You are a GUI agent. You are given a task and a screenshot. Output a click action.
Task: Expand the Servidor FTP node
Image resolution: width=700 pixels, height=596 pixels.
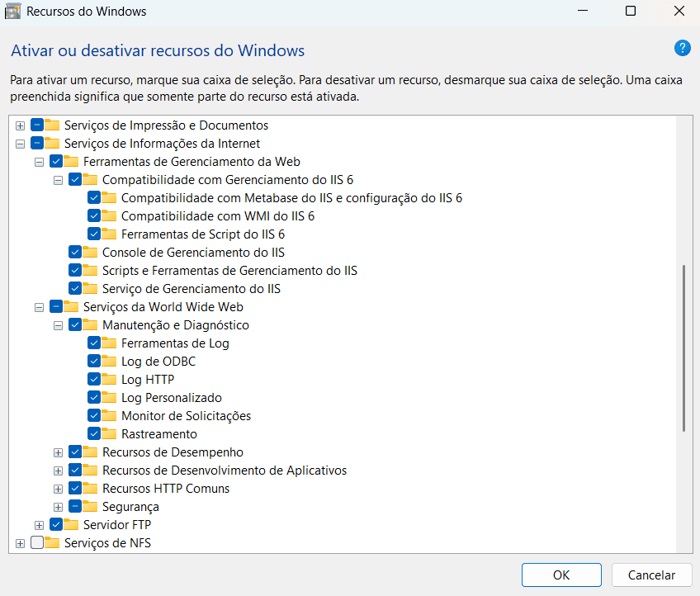click(40, 525)
